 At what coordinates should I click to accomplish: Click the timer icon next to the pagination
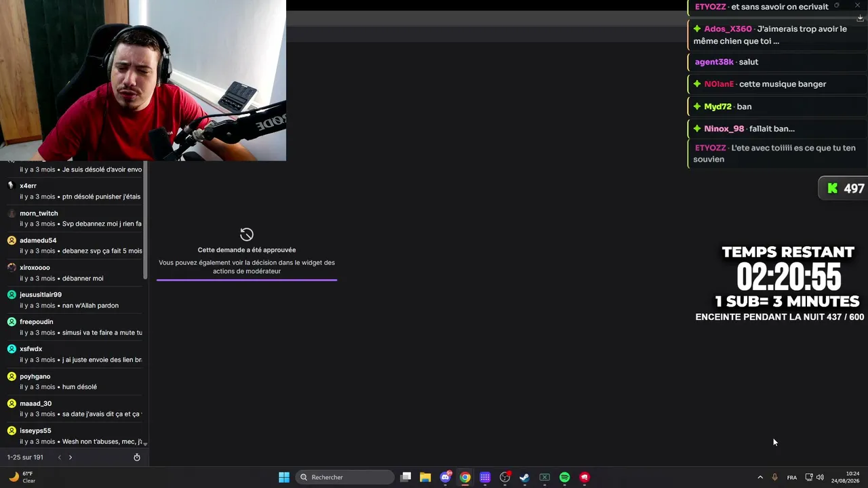(137, 457)
